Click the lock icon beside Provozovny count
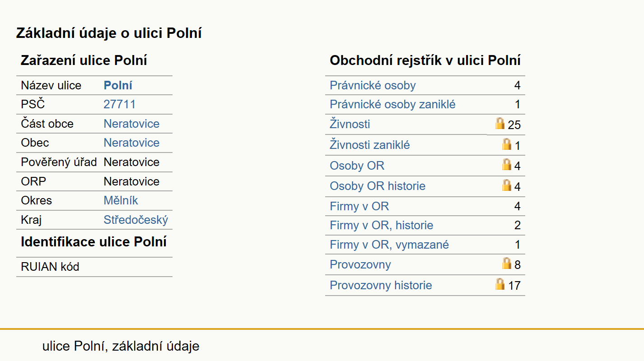 [507, 264]
